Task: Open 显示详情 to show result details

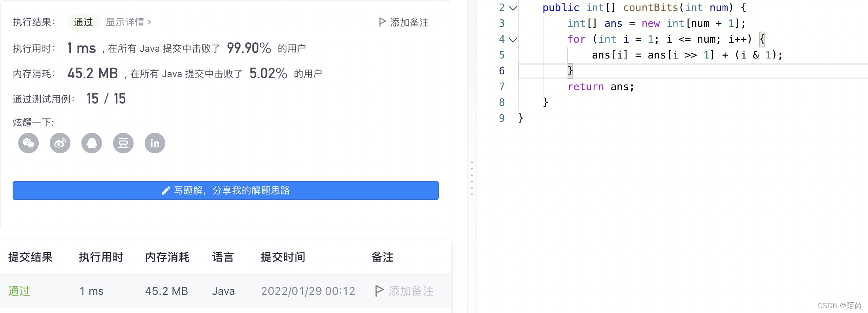Action: click(x=128, y=22)
